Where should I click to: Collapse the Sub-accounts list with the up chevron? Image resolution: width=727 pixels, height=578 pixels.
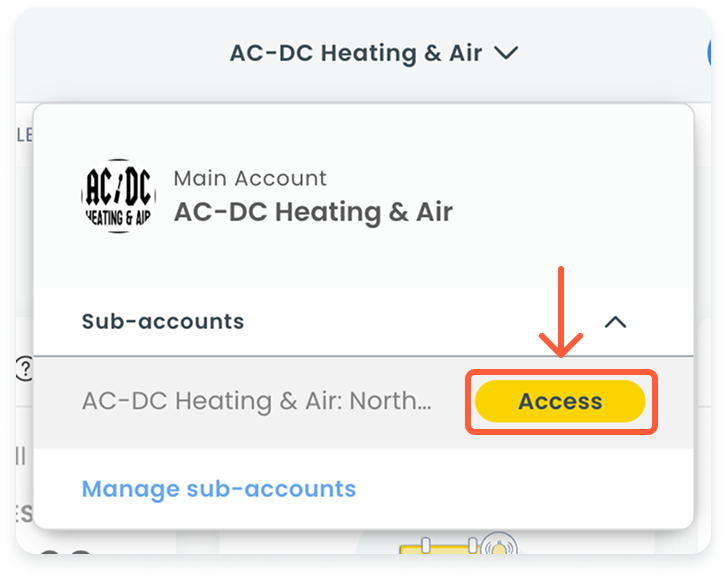point(616,322)
